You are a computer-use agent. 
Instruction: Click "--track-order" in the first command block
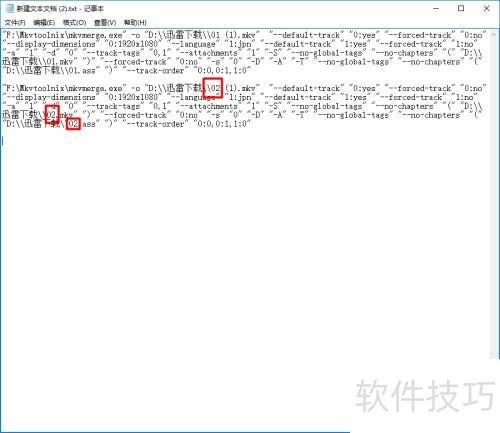pos(155,71)
